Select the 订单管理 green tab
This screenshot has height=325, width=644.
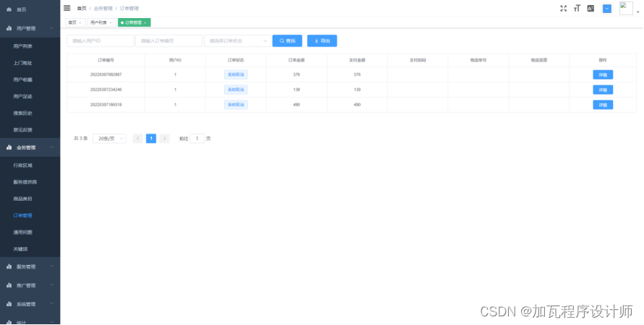(134, 22)
